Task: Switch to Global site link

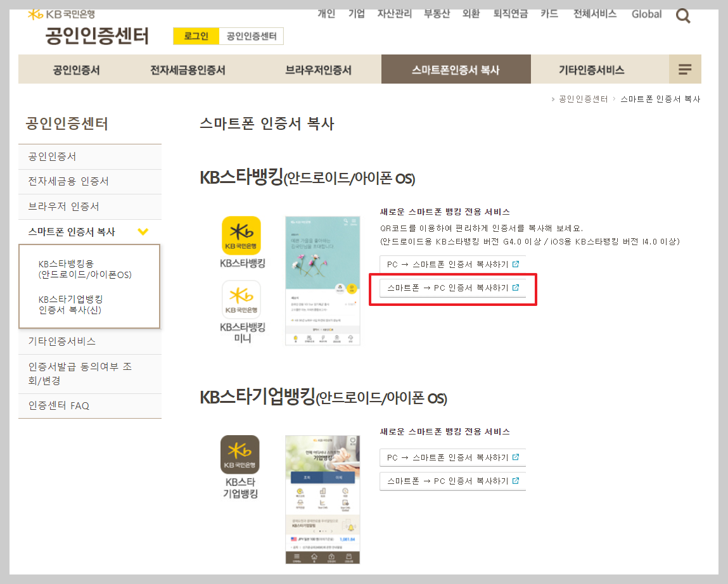Action: (646, 15)
